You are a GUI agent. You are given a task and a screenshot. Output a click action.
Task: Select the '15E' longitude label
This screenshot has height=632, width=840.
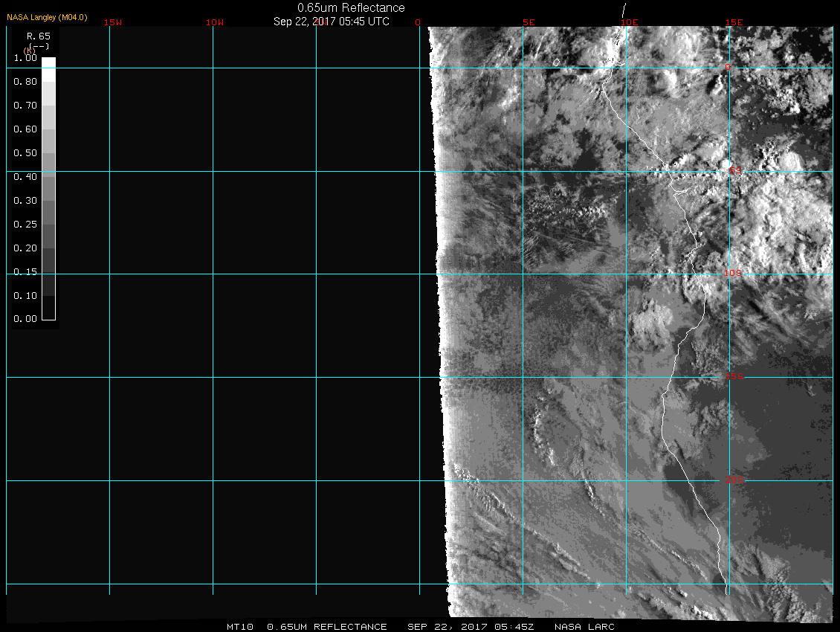tap(734, 22)
